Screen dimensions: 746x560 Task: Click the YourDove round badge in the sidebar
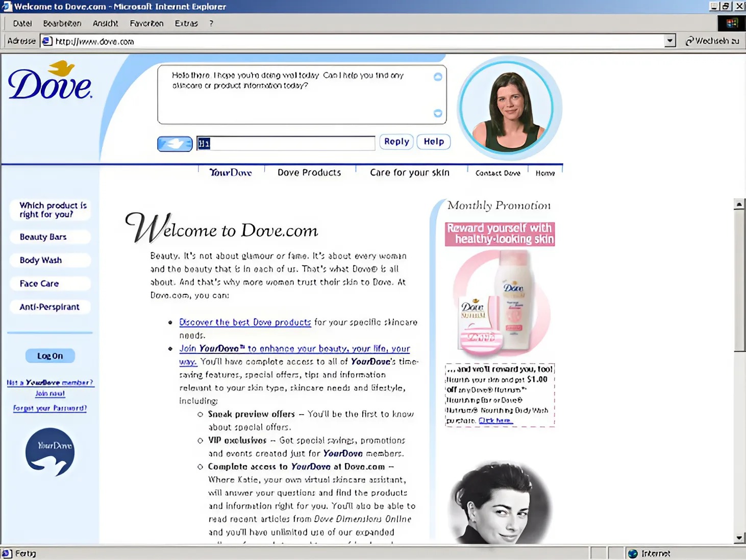(50, 452)
